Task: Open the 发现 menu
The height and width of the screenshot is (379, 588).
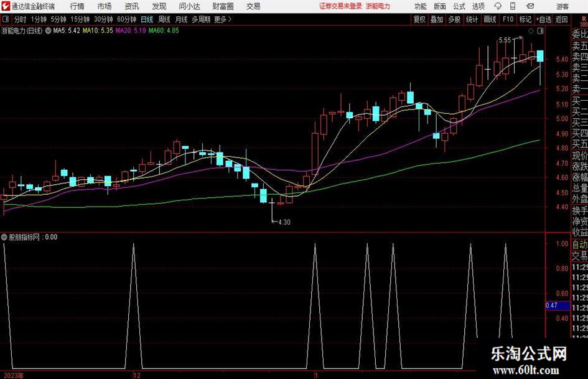Action: (159, 6)
